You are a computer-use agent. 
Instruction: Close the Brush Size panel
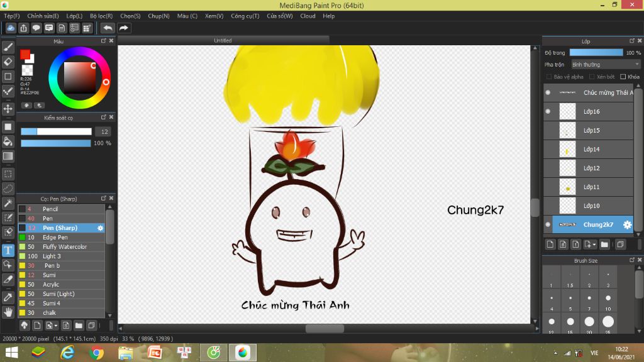click(640, 260)
